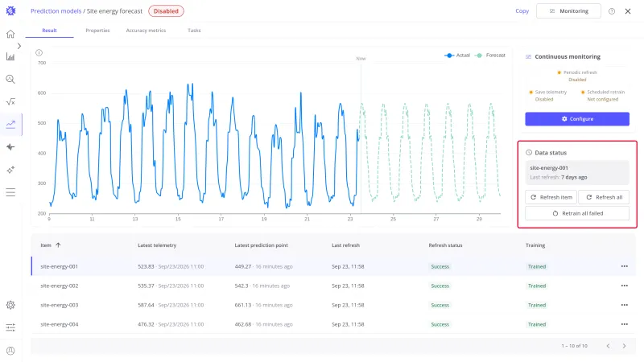This screenshot has width=644, height=362.
Task: Click Refresh all button
Action: [x=604, y=197]
